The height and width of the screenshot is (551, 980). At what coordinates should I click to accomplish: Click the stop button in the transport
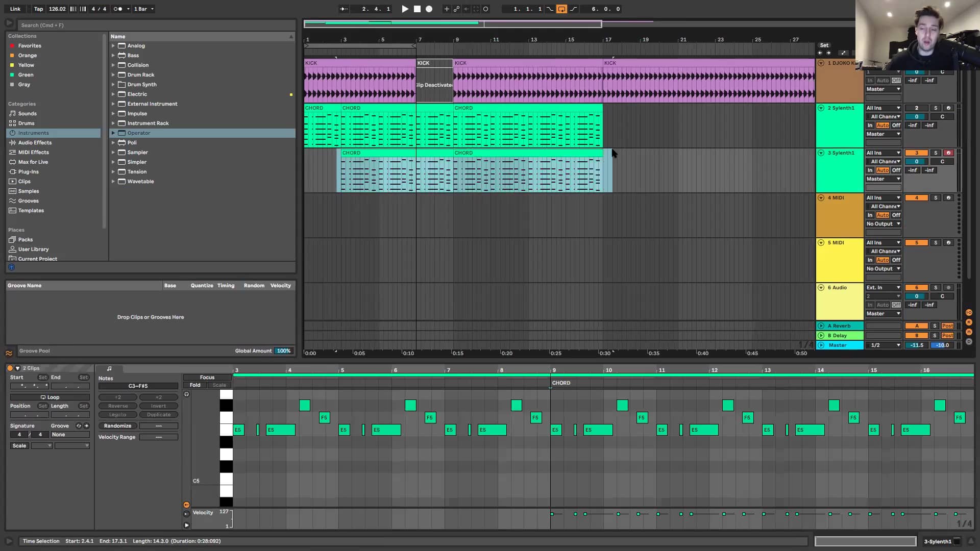[x=416, y=9]
